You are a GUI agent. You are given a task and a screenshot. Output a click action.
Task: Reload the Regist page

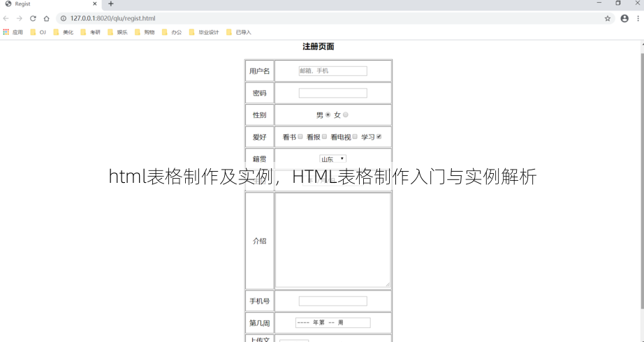(x=33, y=18)
